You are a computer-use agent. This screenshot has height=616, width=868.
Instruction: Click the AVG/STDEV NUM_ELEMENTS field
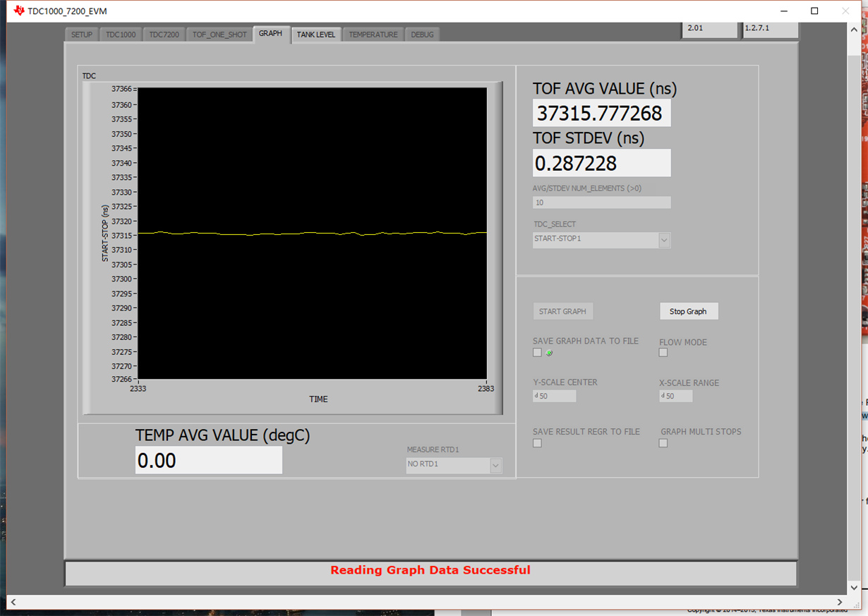(602, 203)
